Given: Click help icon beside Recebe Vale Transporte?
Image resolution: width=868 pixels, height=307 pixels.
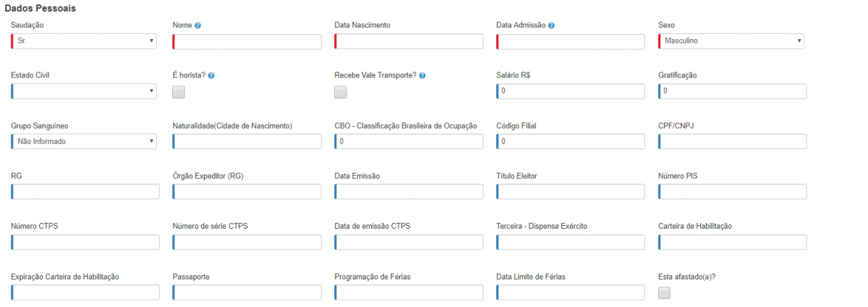Looking at the screenshot, I should [422, 75].
